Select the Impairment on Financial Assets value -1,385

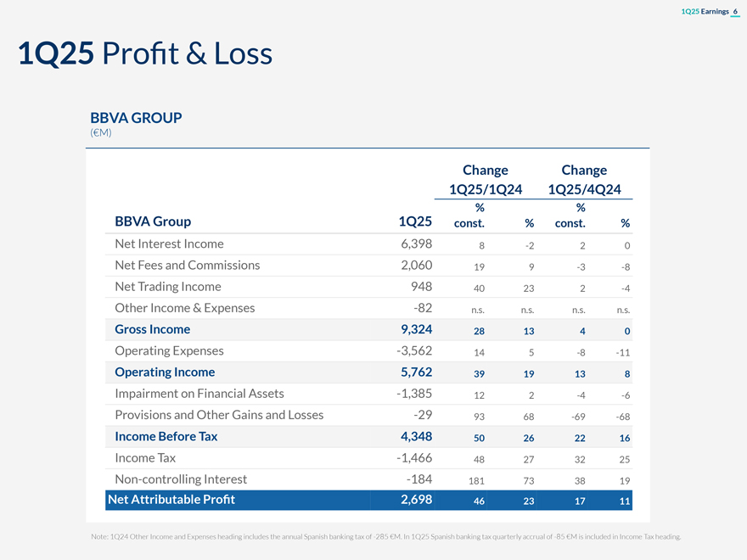[414, 394]
